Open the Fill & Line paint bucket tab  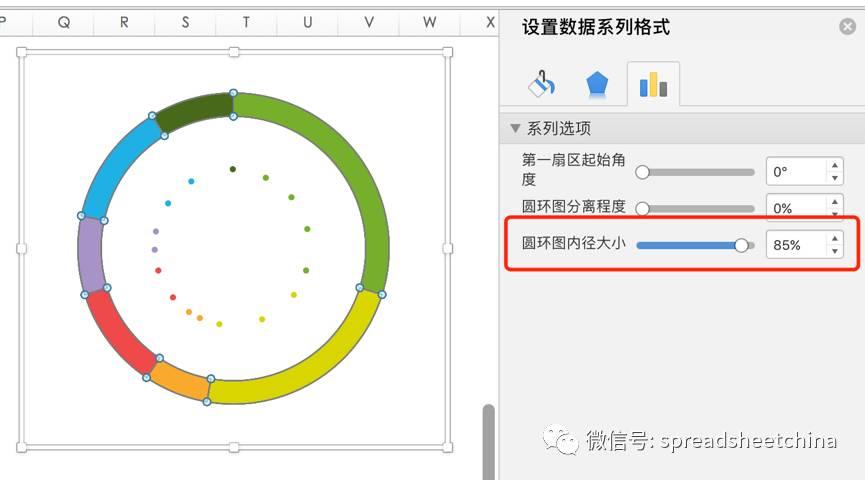[542, 84]
